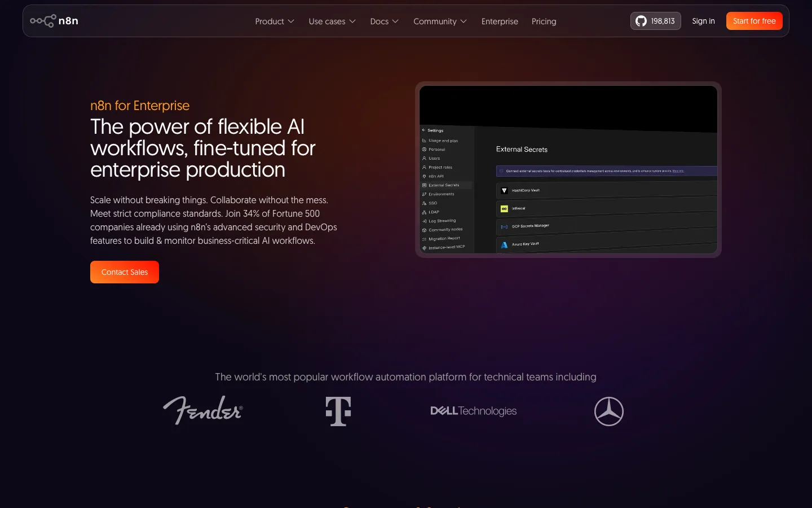Image resolution: width=812 pixels, height=508 pixels.
Task: Go to homepage via the n8n logo
Action: pyautogui.click(x=54, y=21)
